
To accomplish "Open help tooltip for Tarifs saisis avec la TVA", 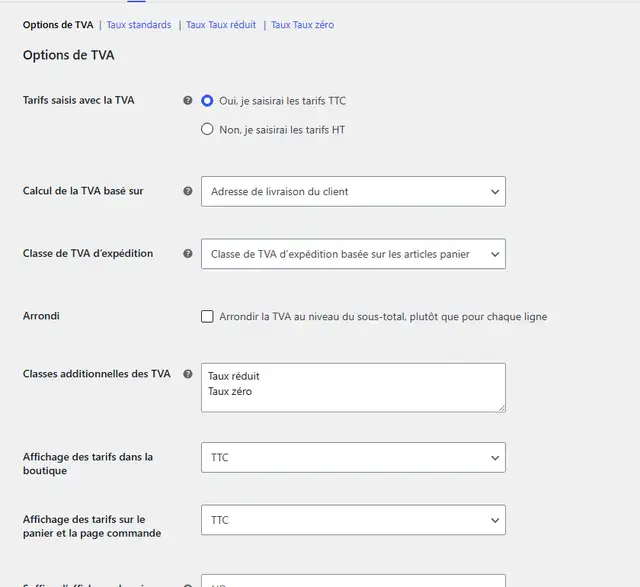I will pos(188,100).
